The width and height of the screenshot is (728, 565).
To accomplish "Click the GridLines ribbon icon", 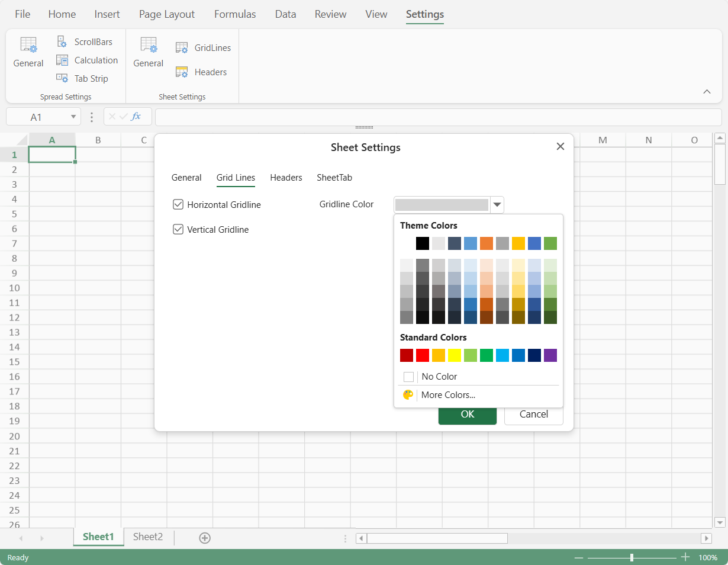I will point(182,48).
